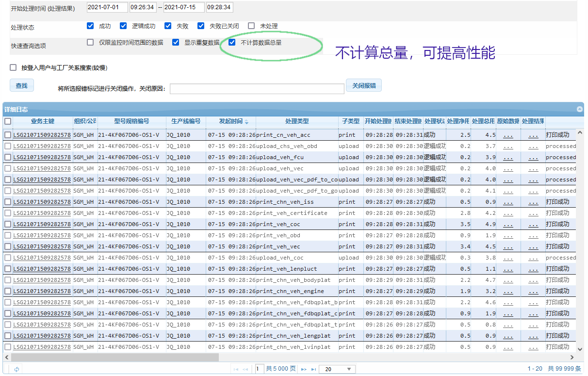Uncheck the 成功 status checkbox
Viewport: 588px width, 376px height.
90,26
